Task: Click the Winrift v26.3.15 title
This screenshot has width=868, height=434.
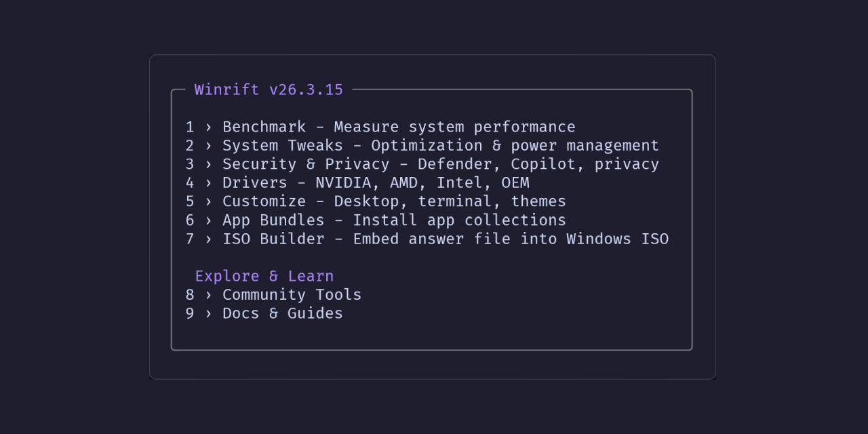Action: pos(269,90)
